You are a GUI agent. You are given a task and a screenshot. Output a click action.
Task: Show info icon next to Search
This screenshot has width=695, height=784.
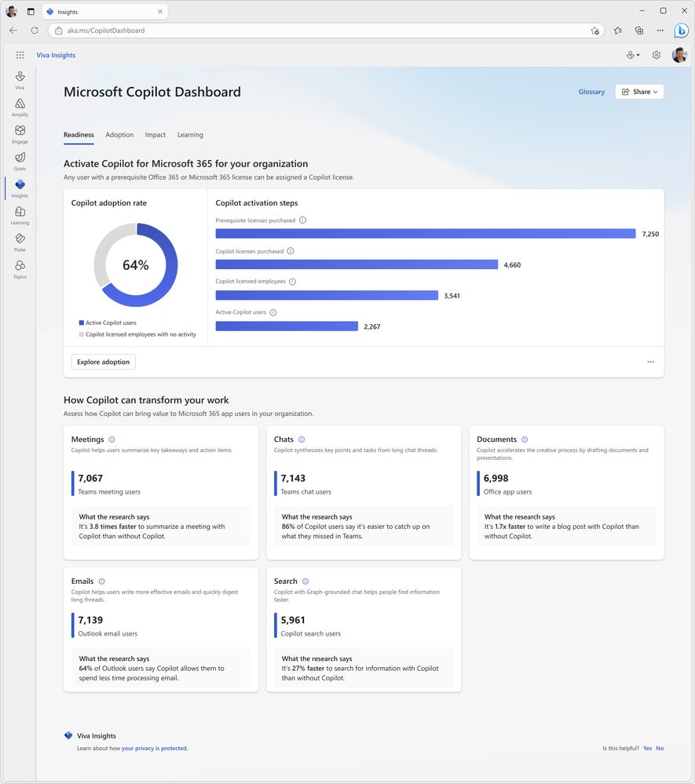pyautogui.click(x=305, y=582)
